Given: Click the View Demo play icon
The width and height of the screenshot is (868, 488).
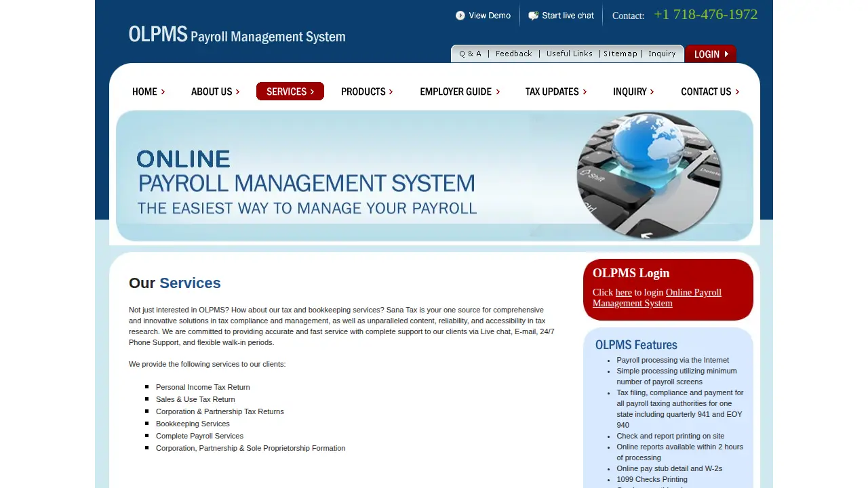Looking at the screenshot, I should coord(460,16).
